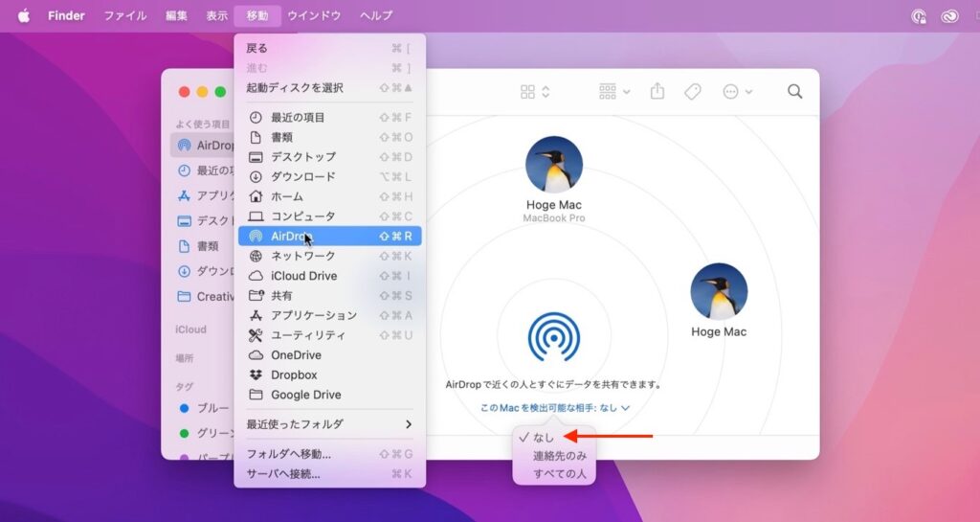Click the share icon in Finder toolbar

pyautogui.click(x=657, y=92)
